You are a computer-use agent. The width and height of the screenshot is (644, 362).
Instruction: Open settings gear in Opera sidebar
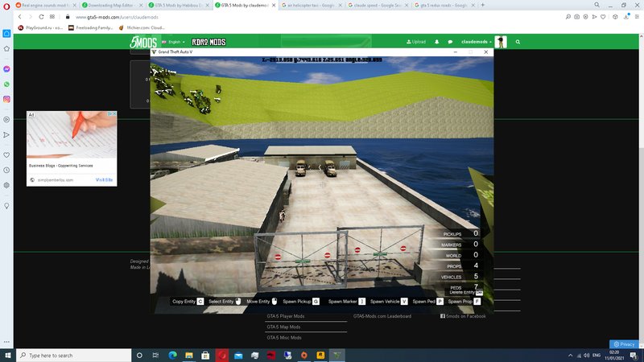[6, 185]
